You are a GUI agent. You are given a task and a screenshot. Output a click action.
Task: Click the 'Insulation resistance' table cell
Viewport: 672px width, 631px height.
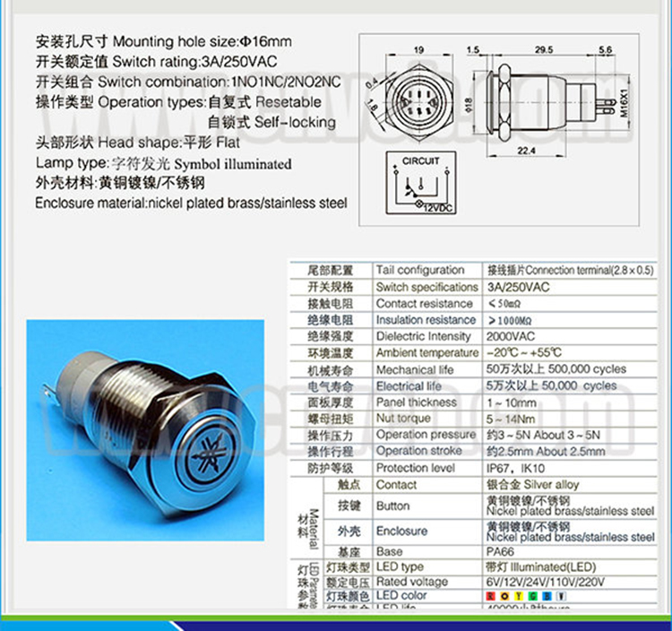tap(426, 320)
